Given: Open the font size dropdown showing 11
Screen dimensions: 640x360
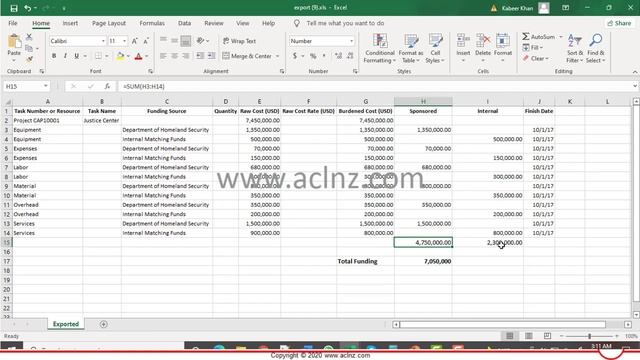Looking at the screenshot, I should [124, 41].
